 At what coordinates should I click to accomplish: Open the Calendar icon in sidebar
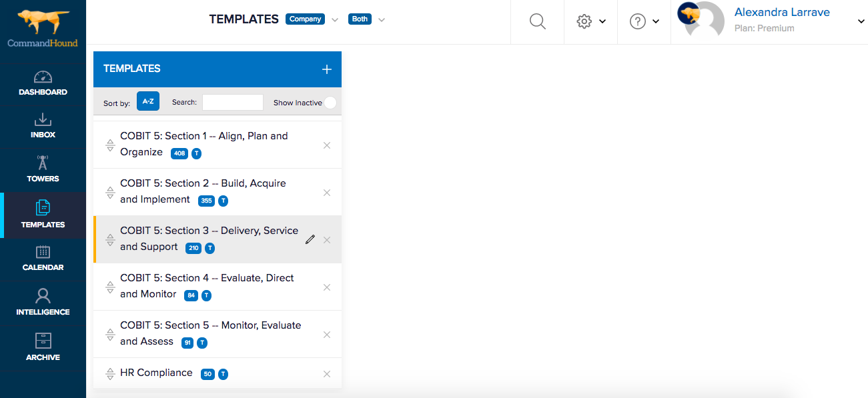pyautogui.click(x=43, y=252)
